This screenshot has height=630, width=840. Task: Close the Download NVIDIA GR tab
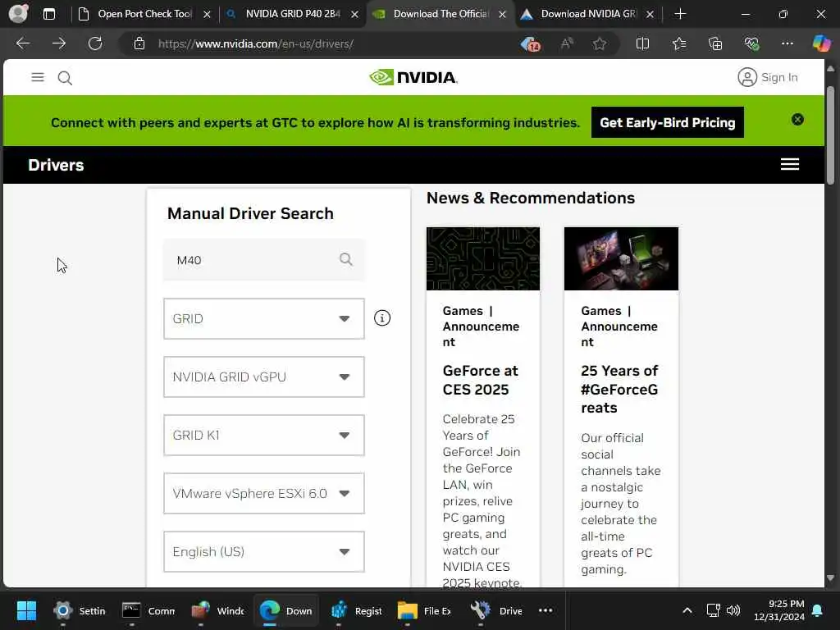tap(650, 15)
